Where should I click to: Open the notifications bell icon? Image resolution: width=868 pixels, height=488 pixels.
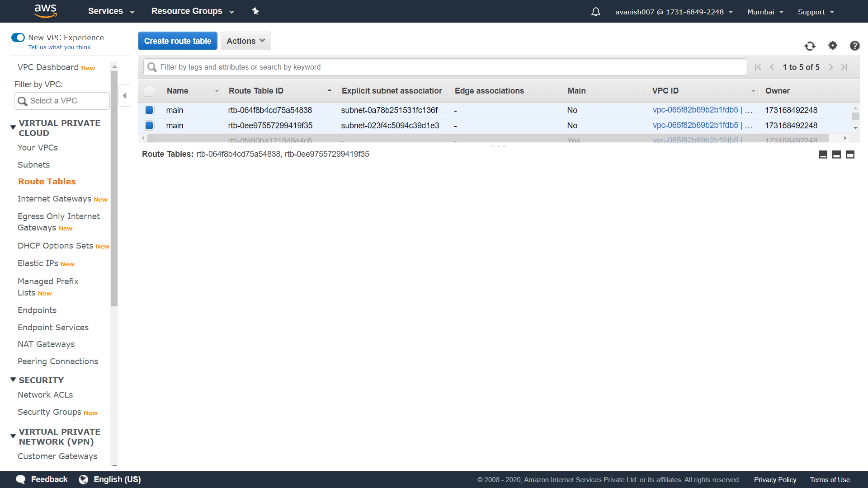596,12
